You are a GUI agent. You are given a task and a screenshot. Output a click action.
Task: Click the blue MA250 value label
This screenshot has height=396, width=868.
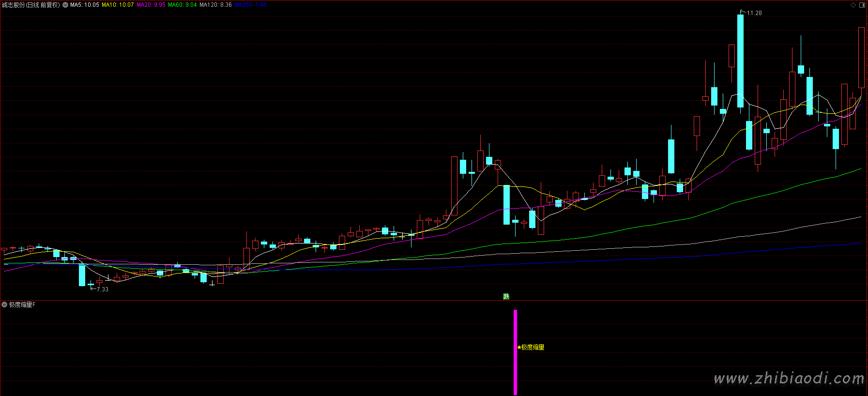[250, 5]
